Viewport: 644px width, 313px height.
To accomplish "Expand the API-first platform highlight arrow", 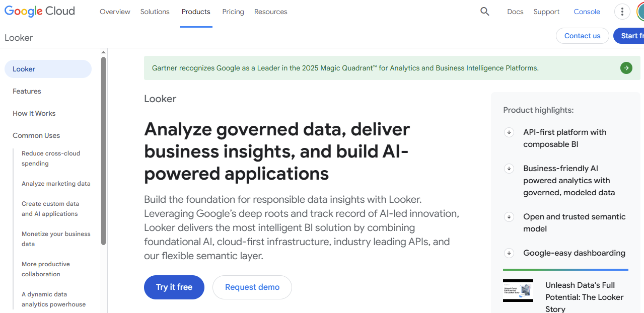I will pyautogui.click(x=509, y=132).
